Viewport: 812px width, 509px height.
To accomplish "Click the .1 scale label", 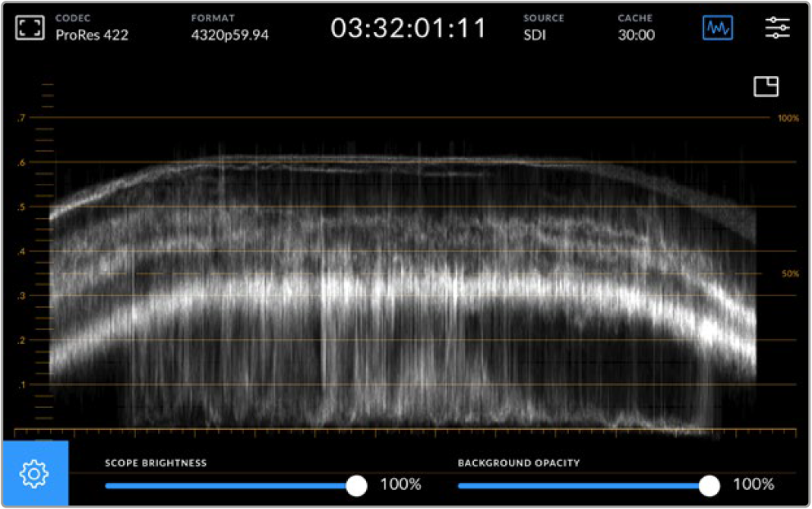I will pos(21,384).
